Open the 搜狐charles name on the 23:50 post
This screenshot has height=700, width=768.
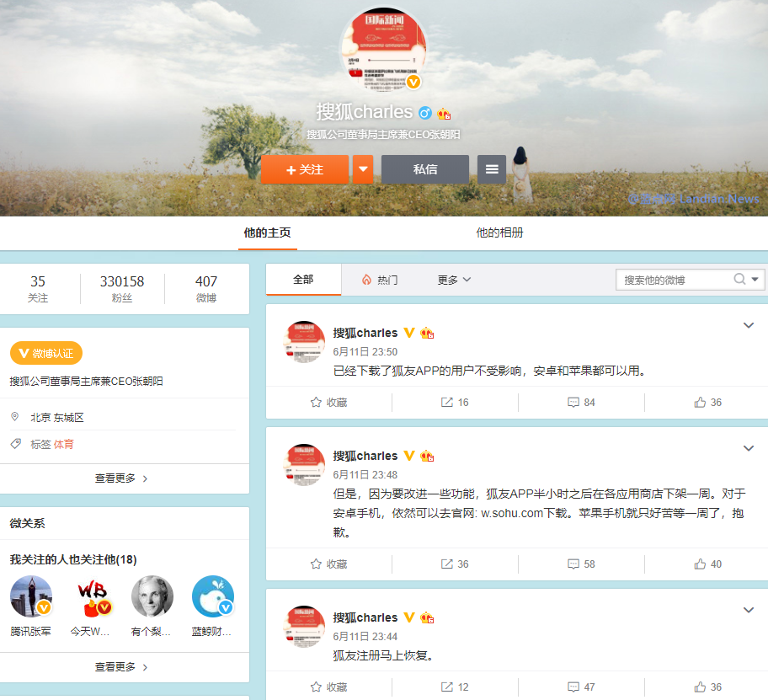click(365, 333)
